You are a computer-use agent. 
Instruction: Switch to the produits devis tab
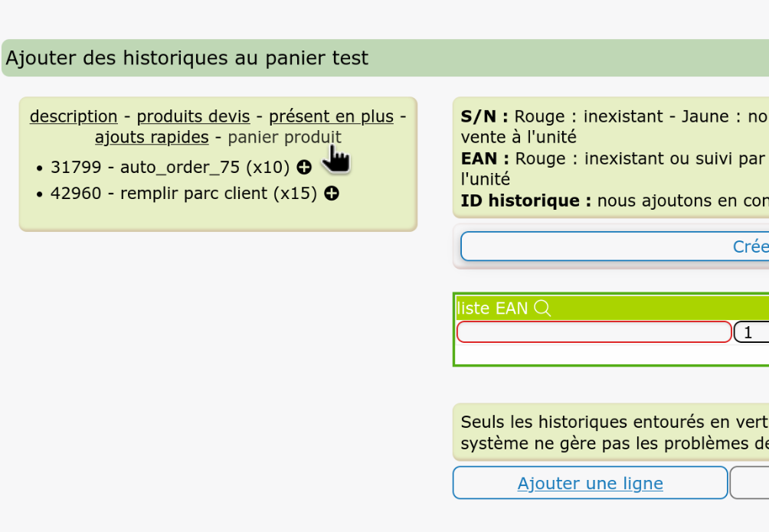click(193, 116)
